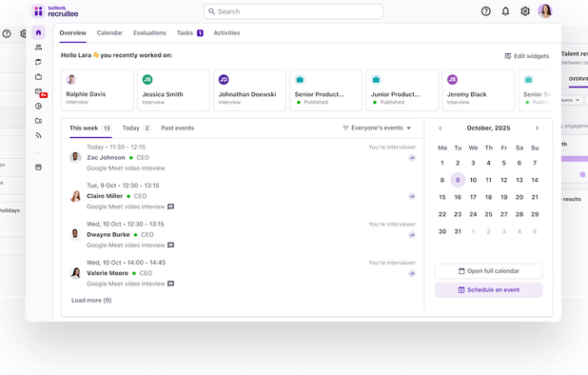Open the Johnathan Doewski recent card
The image size is (588, 375).
pos(249,90)
